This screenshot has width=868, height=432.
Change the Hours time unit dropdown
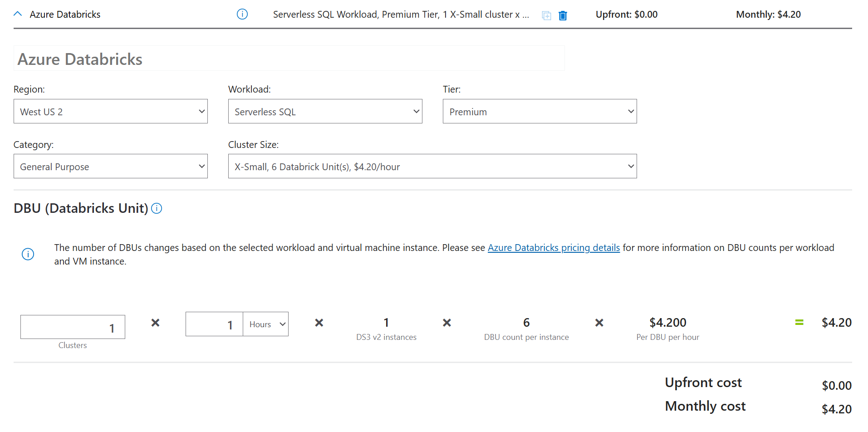coord(265,324)
